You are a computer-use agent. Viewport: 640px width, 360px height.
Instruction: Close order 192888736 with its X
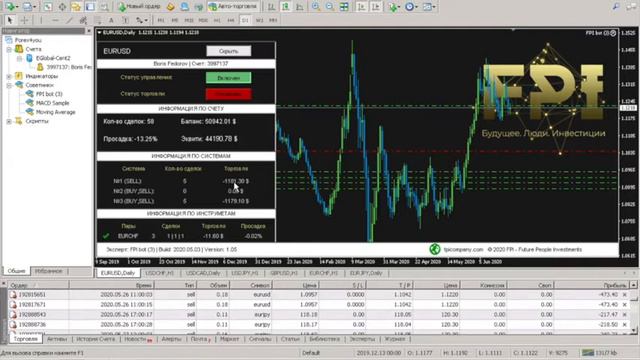(x=624, y=324)
